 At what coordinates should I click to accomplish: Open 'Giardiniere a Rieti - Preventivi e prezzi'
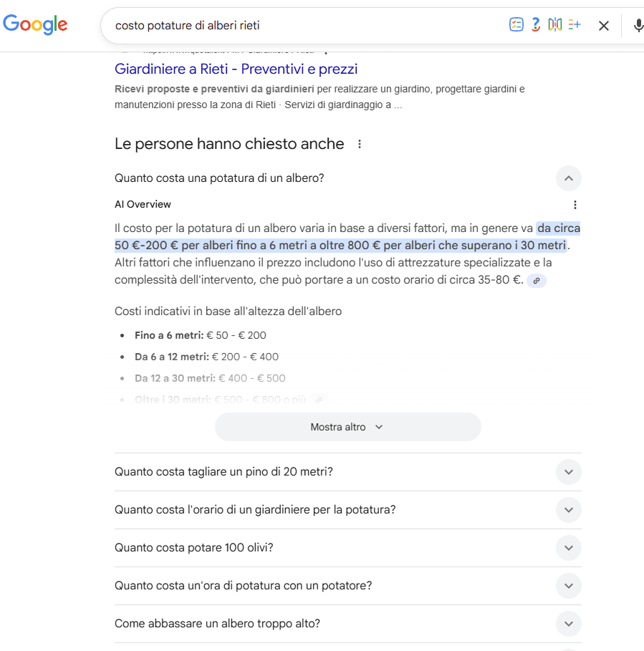pos(236,69)
